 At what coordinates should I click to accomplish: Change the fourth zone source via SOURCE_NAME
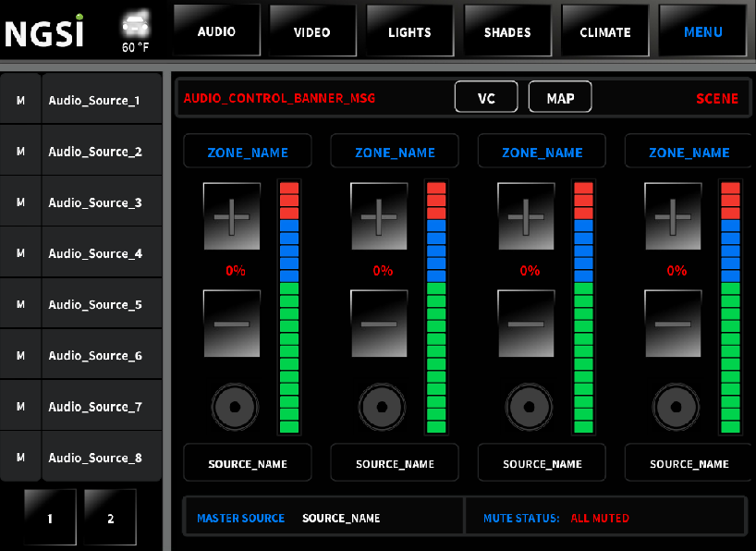[688, 462]
